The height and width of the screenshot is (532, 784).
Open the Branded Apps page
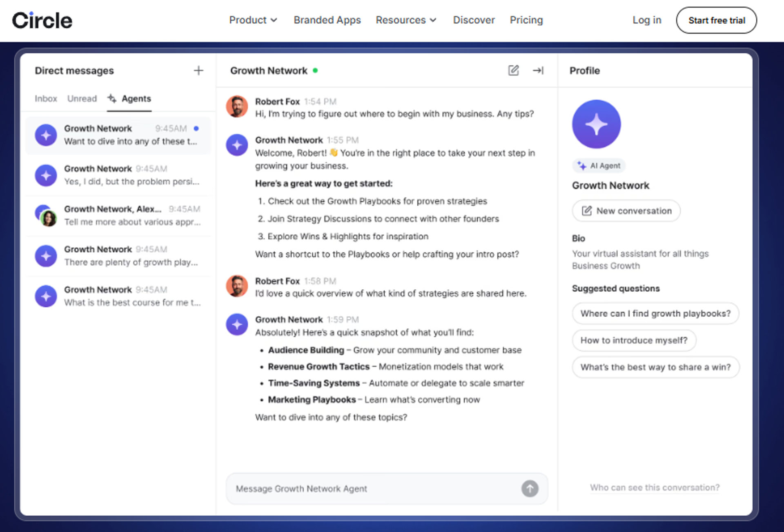click(x=327, y=20)
